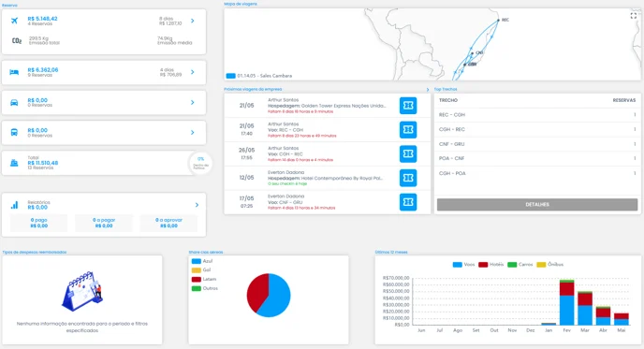Click the bus reservations icon
The image size is (644, 349).
coord(14,133)
